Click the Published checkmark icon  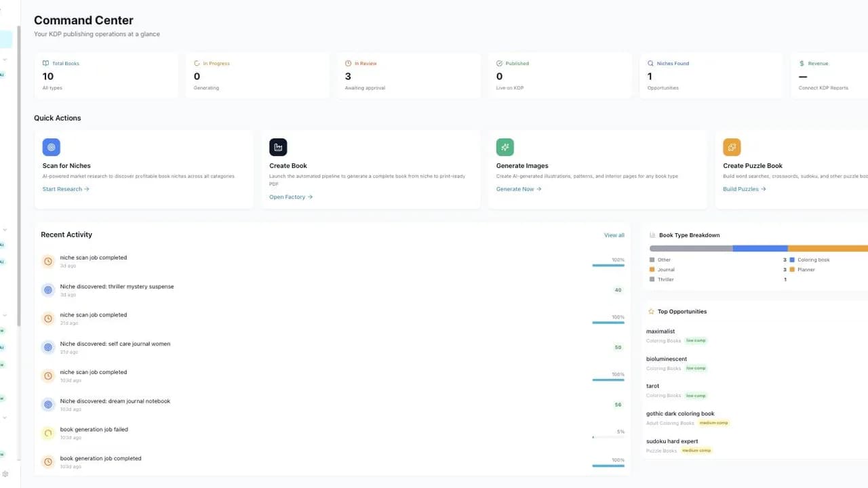tap(500, 63)
